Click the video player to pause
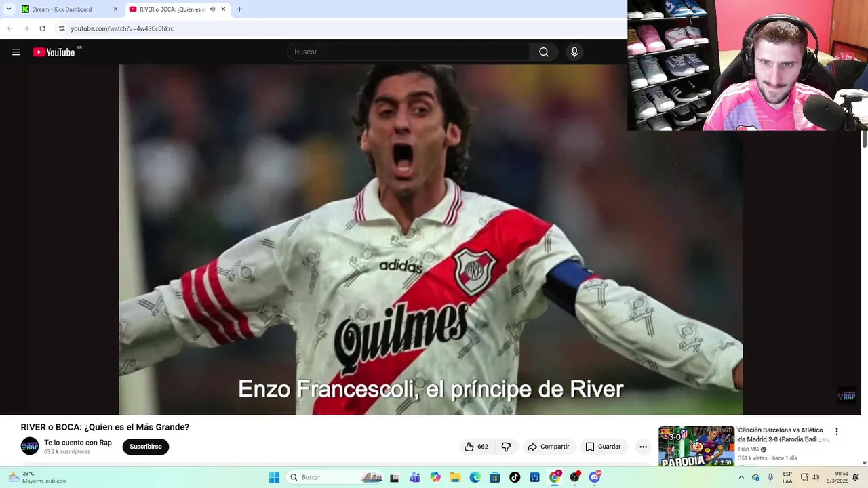868x488 pixels. 431,239
